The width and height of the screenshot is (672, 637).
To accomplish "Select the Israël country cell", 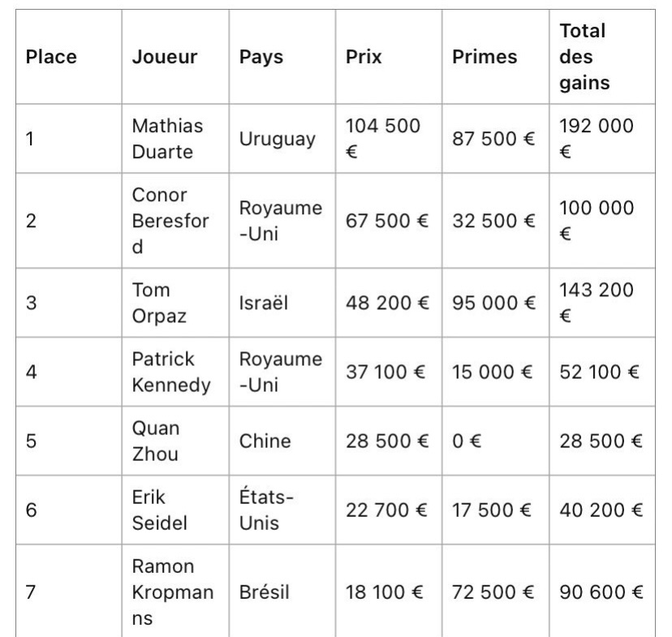I will (264, 303).
